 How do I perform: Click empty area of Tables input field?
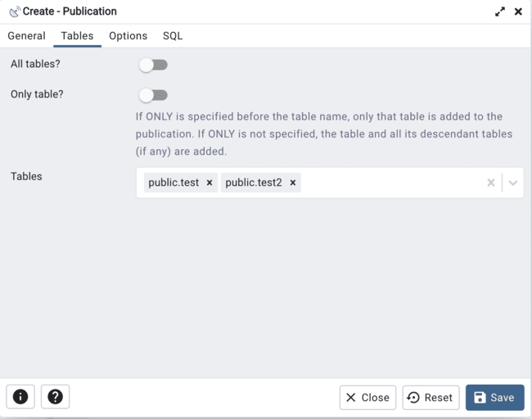[x=393, y=182]
